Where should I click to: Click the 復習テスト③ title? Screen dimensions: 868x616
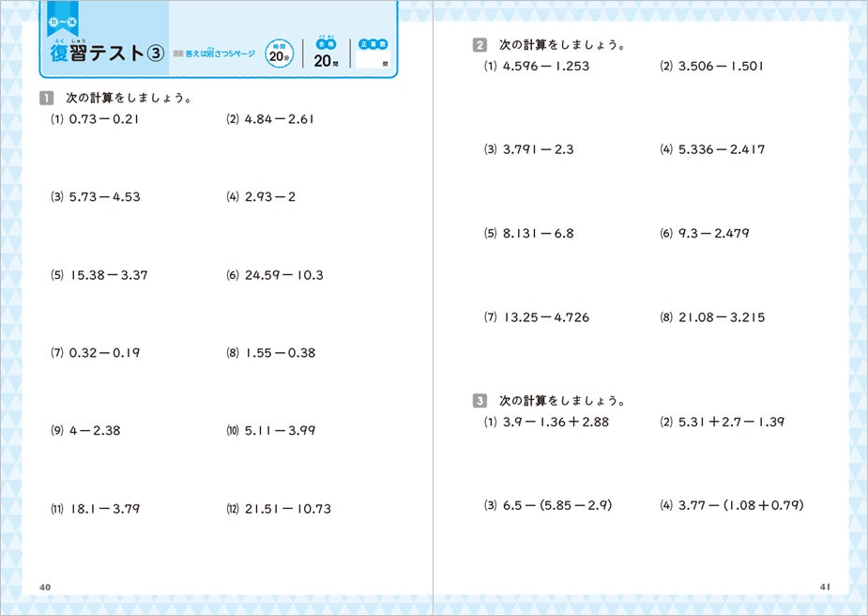[107, 52]
